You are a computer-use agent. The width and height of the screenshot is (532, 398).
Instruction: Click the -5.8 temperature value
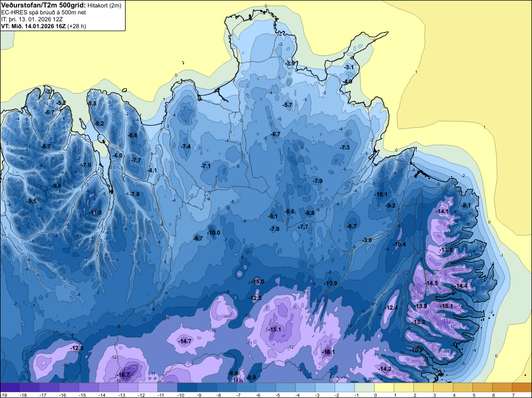[x=92, y=103]
